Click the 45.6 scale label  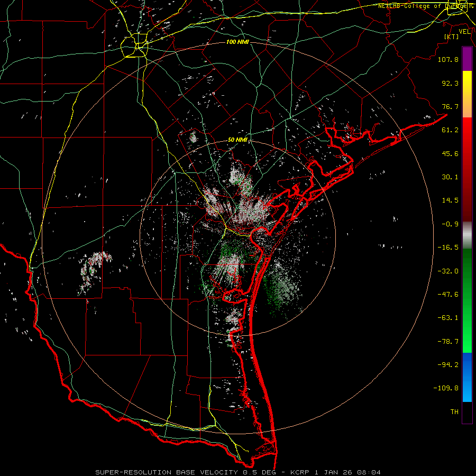pos(450,153)
